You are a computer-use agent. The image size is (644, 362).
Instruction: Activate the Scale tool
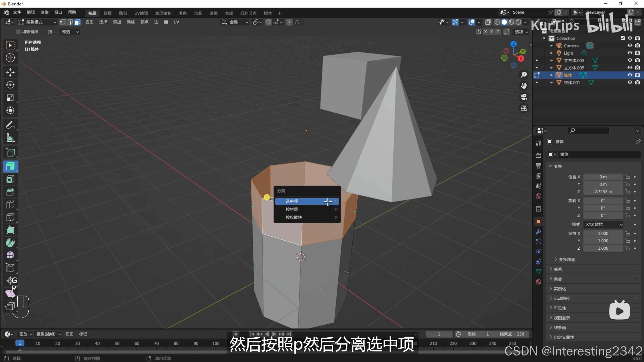(10, 98)
